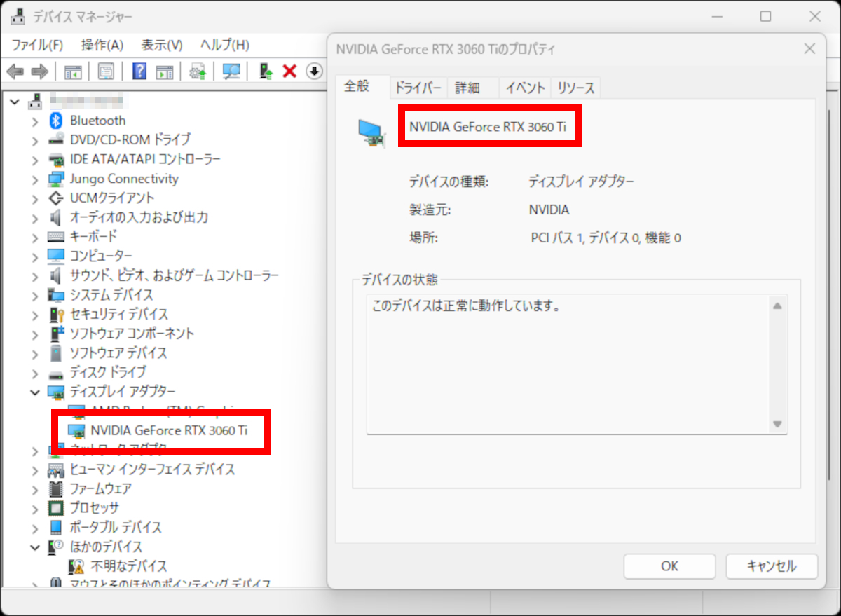This screenshot has height=616, width=841.
Task: Click the Uninstall device red X icon
Action: coord(289,71)
